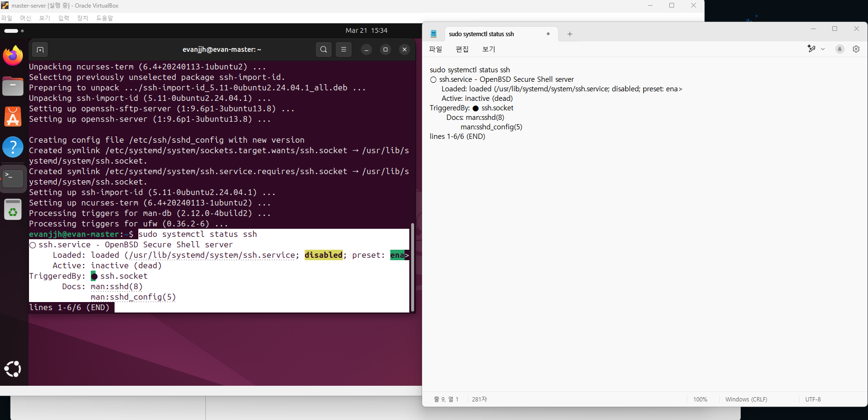Minimize the Notepad window

813,29
